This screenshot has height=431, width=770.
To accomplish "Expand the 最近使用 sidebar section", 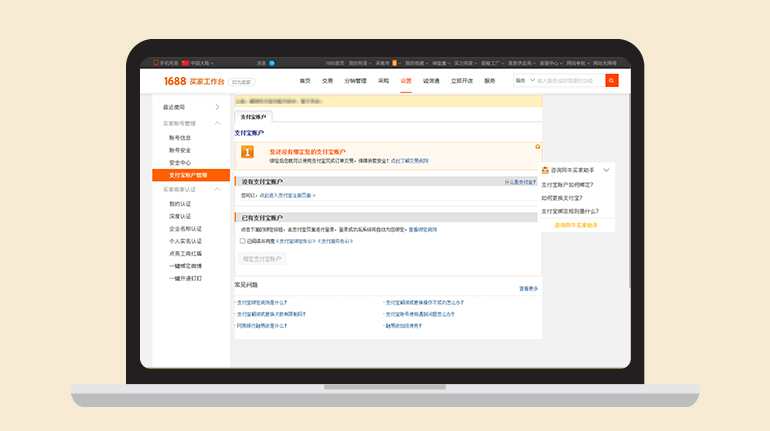I will pos(217,106).
